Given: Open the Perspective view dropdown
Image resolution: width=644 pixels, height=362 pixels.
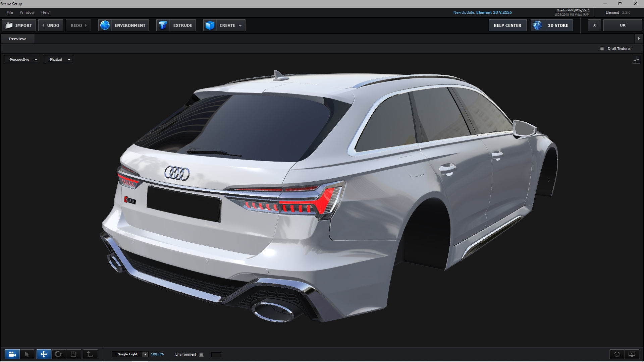Looking at the screenshot, I should pyautogui.click(x=22, y=60).
